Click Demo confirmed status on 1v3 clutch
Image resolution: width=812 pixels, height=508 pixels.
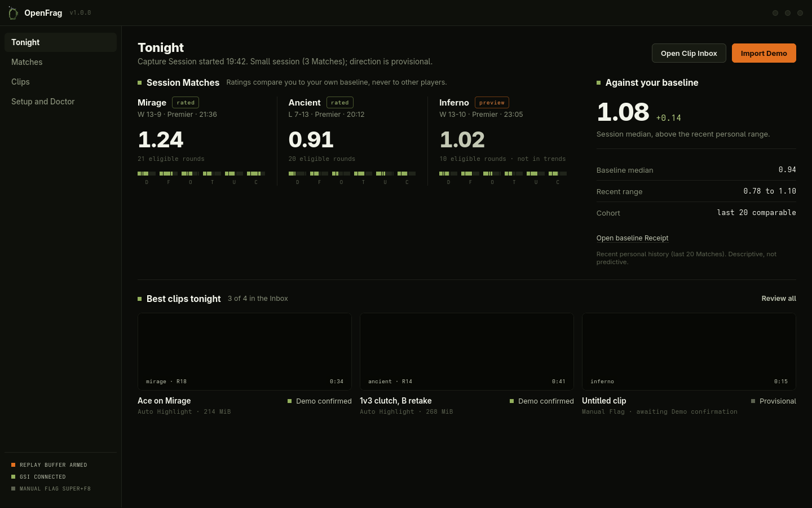click(542, 401)
